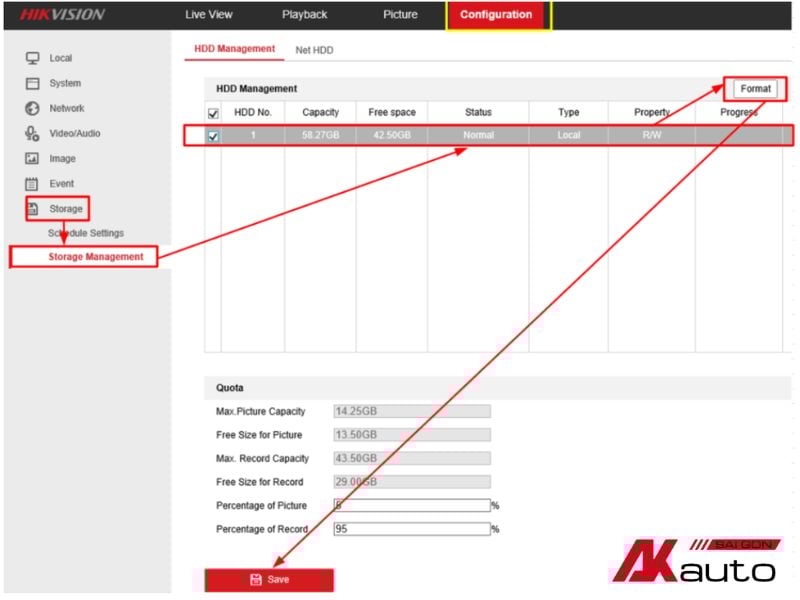Collapse the Storage menu section
800x600 pixels.
(x=66, y=209)
